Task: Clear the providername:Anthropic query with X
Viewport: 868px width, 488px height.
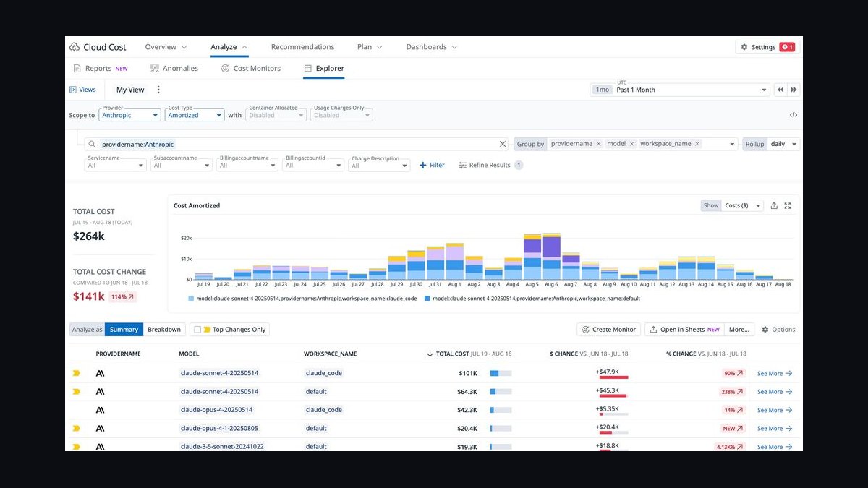Action: tap(503, 144)
